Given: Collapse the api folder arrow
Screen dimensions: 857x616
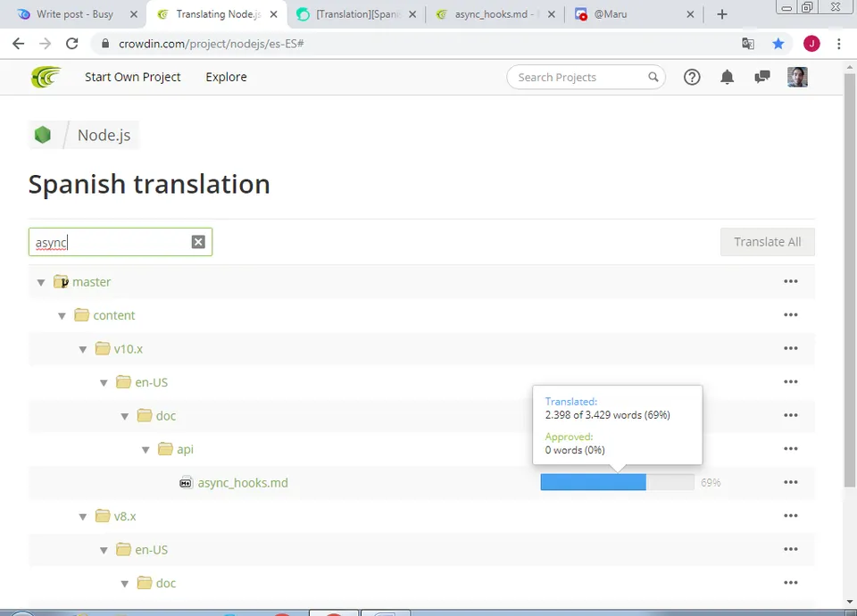Looking at the screenshot, I should [x=146, y=450].
